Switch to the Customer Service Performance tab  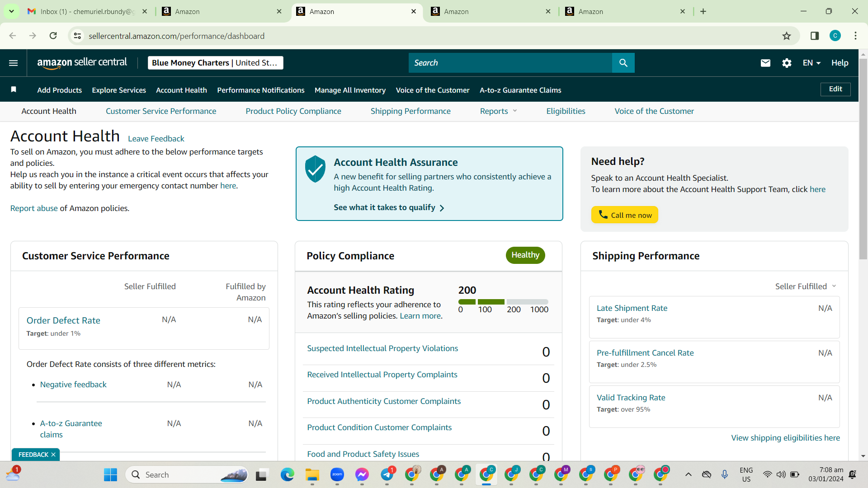coord(161,111)
